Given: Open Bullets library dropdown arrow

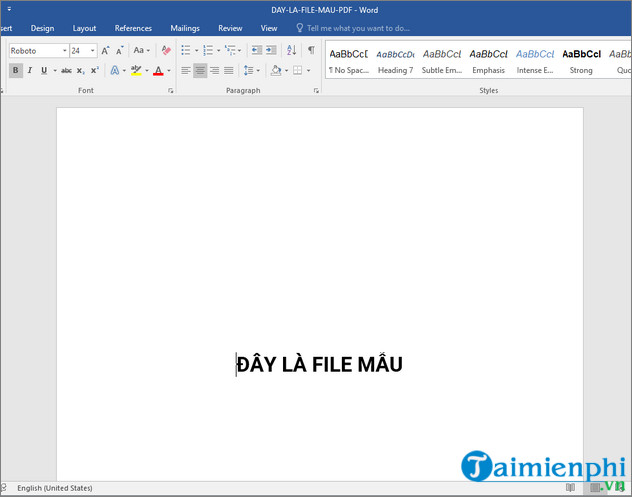Looking at the screenshot, I should pos(196,51).
